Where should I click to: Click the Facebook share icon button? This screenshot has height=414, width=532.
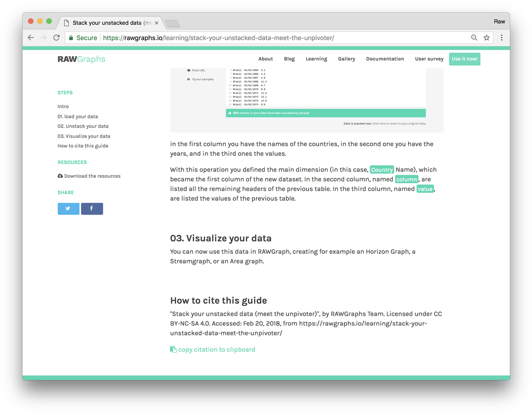pos(92,209)
